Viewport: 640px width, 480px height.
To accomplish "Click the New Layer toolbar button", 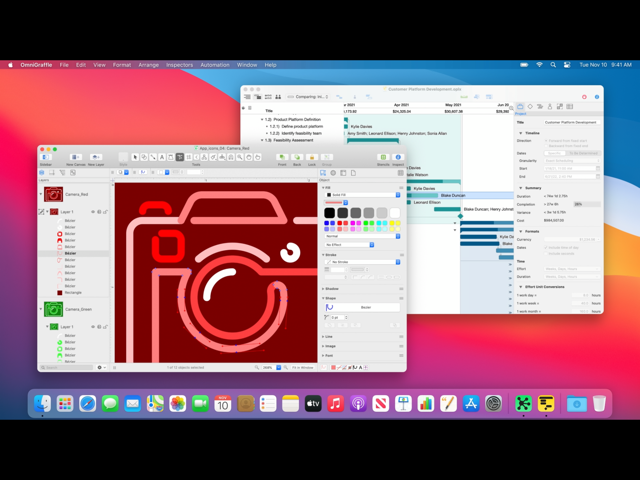I will pos(96,157).
